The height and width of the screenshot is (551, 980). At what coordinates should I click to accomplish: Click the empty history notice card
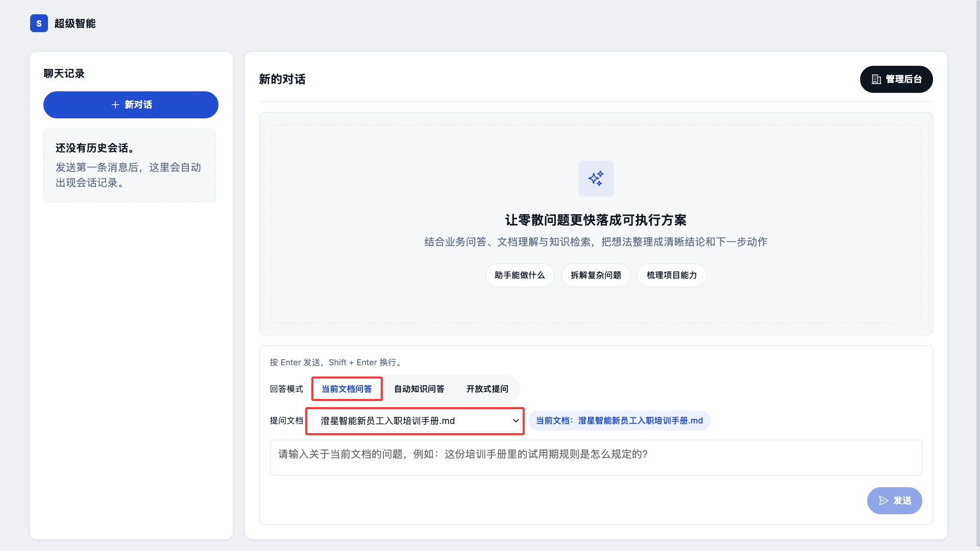pyautogui.click(x=130, y=165)
